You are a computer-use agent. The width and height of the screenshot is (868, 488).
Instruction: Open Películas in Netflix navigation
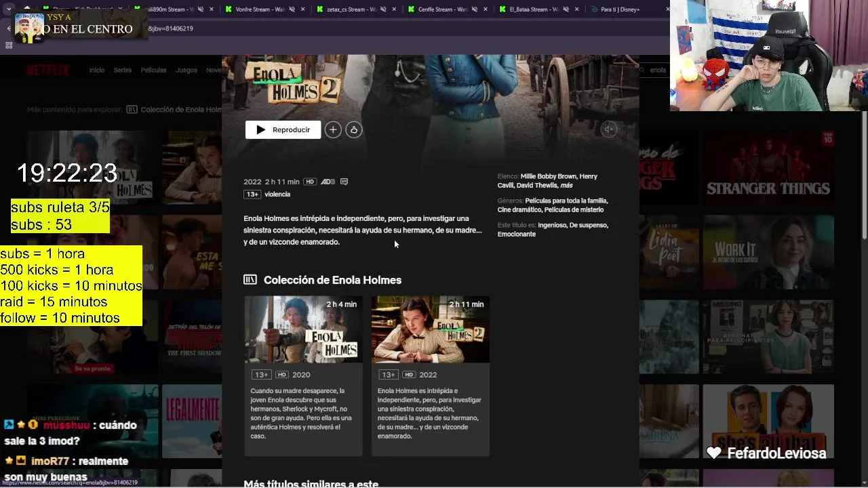click(154, 70)
